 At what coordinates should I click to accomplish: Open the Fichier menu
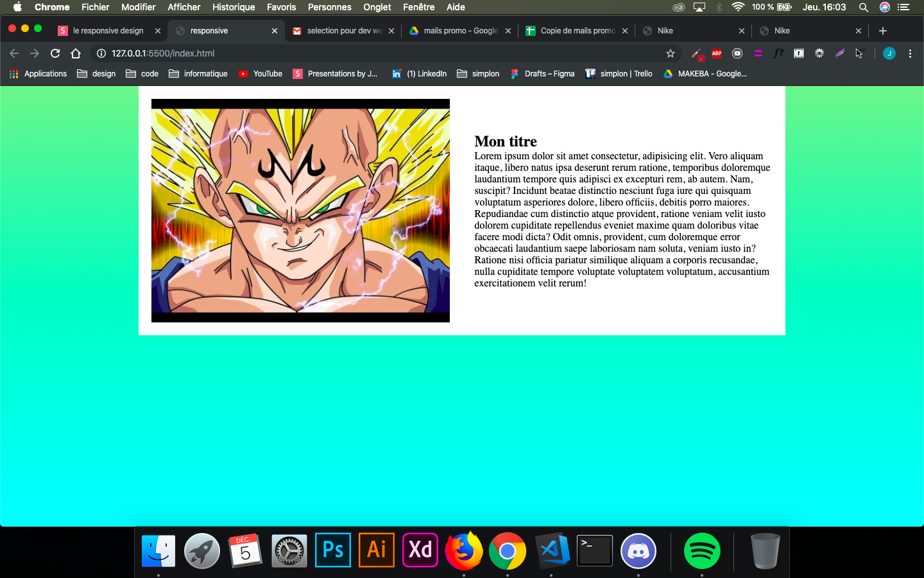point(96,7)
